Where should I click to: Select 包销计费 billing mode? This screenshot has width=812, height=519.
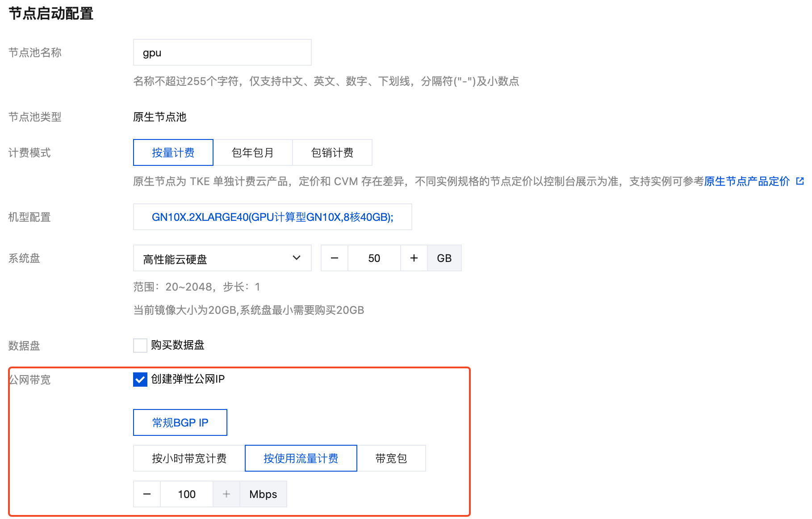[x=332, y=152]
